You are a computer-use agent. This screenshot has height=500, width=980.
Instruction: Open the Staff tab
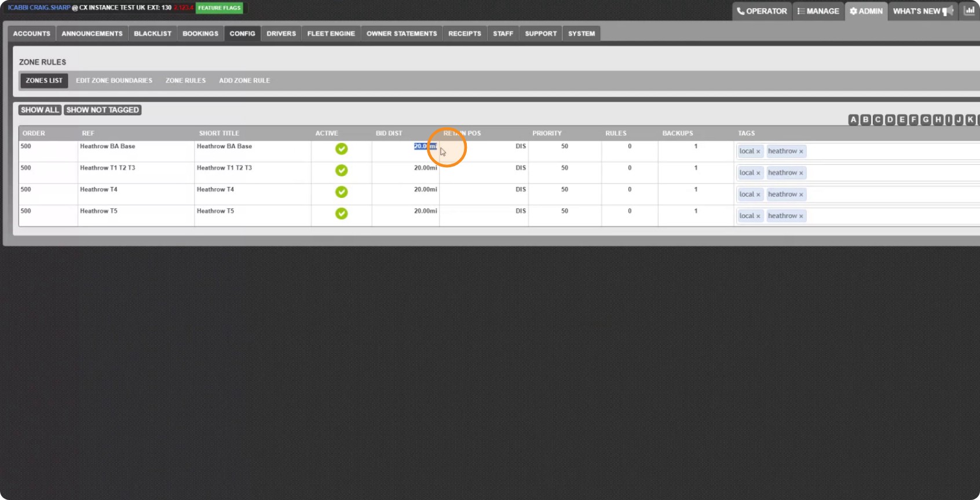pyautogui.click(x=503, y=34)
